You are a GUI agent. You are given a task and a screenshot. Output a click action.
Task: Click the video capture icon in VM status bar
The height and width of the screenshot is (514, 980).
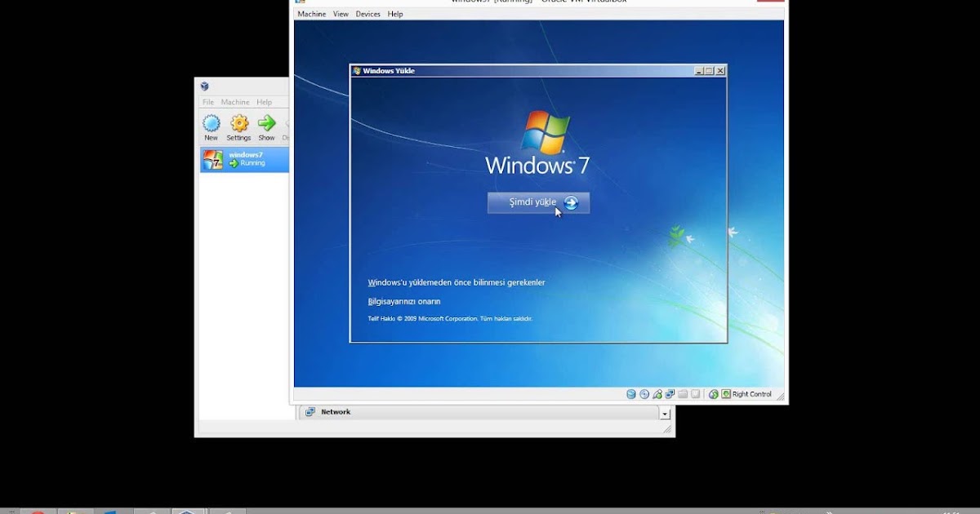coord(696,394)
